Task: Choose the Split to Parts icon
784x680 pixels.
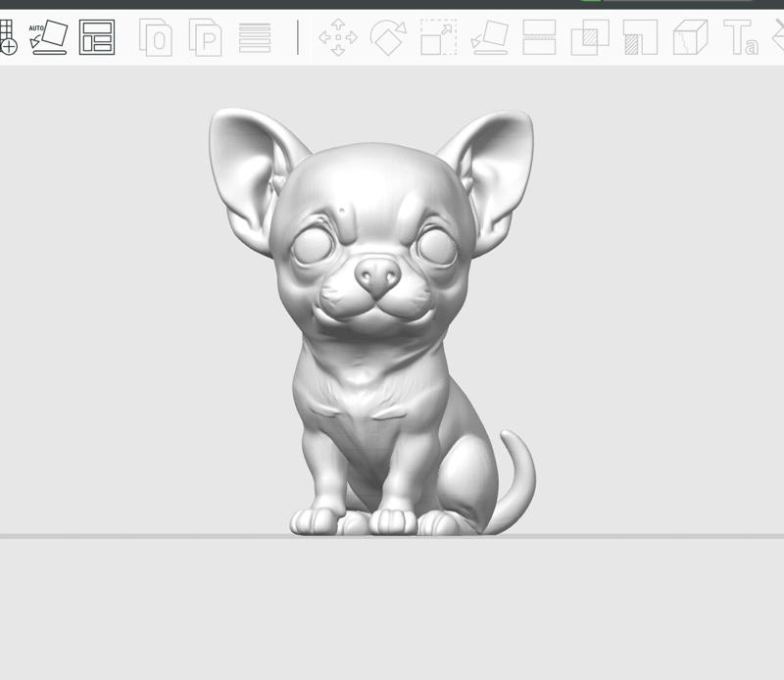Action: [206, 37]
